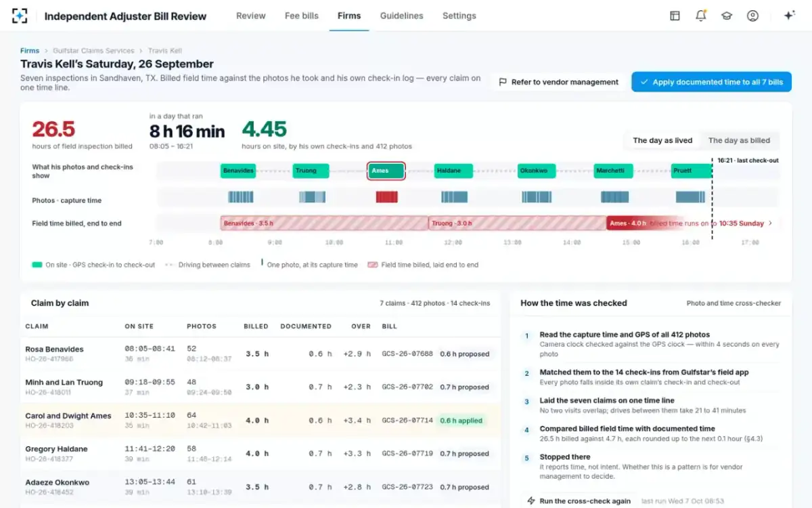The height and width of the screenshot is (508, 812).
Task: Apply documented time to all 7 bills
Action: tap(711, 82)
